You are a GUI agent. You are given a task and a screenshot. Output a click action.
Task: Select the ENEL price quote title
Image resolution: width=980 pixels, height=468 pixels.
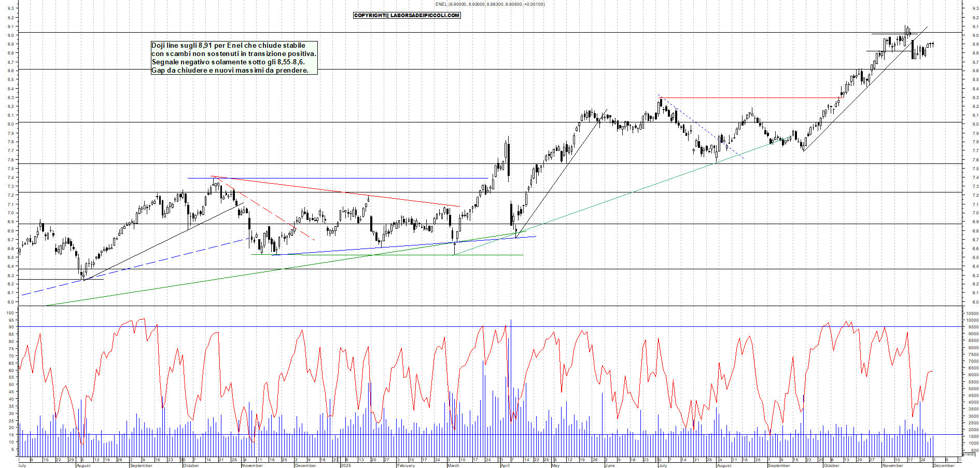[490, 4]
